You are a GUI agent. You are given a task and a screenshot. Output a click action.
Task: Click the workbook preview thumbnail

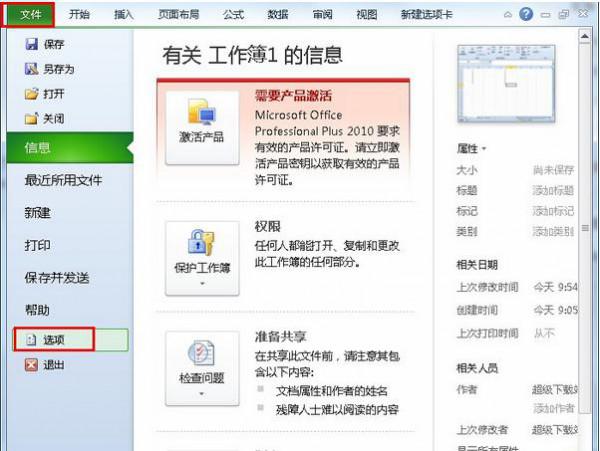pyautogui.click(x=506, y=83)
